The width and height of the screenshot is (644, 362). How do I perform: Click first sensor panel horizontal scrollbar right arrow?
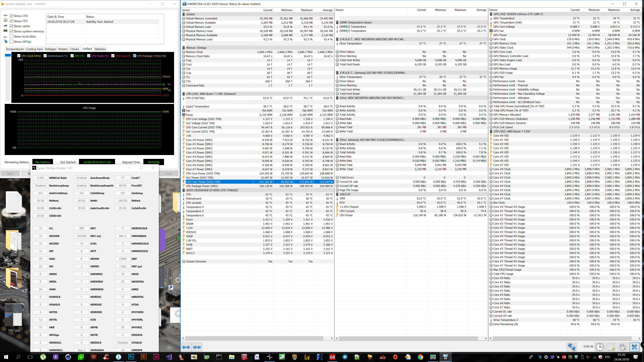pos(332,338)
